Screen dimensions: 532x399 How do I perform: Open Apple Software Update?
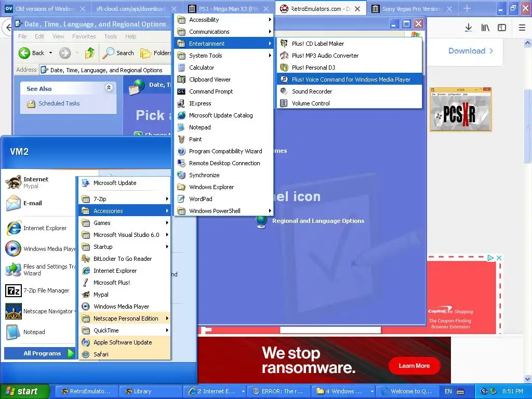(x=125, y=342)
